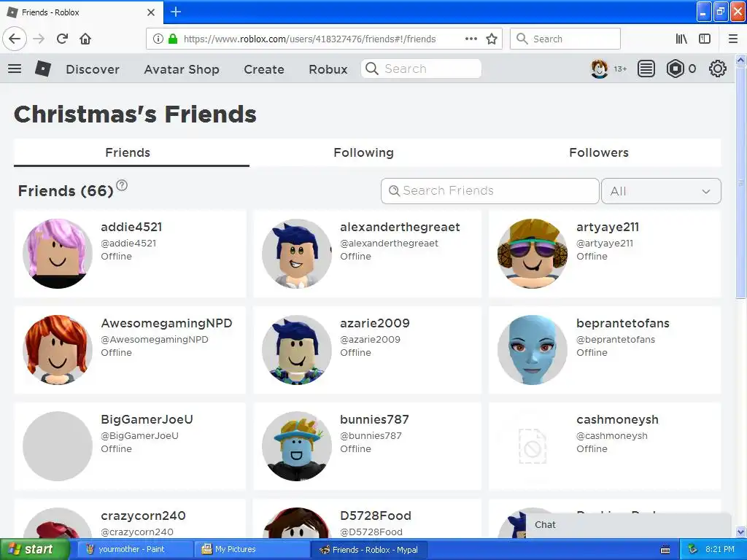
Task: Open the profile avatar icon in navbar
Action: [600, 69]
